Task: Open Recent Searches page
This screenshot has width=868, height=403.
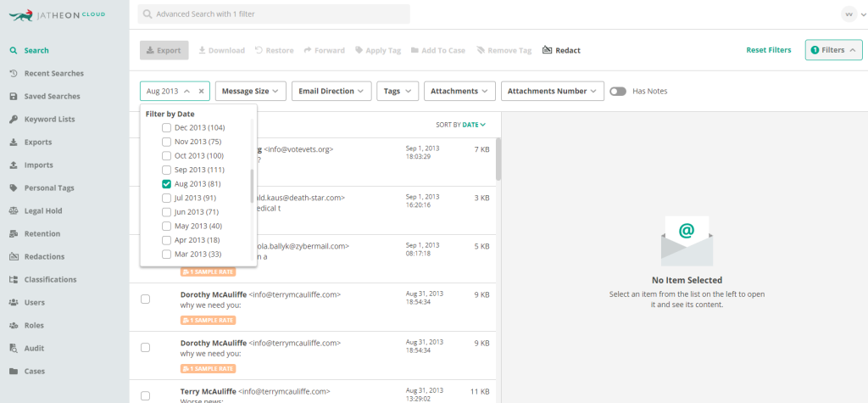Action: 53,73
